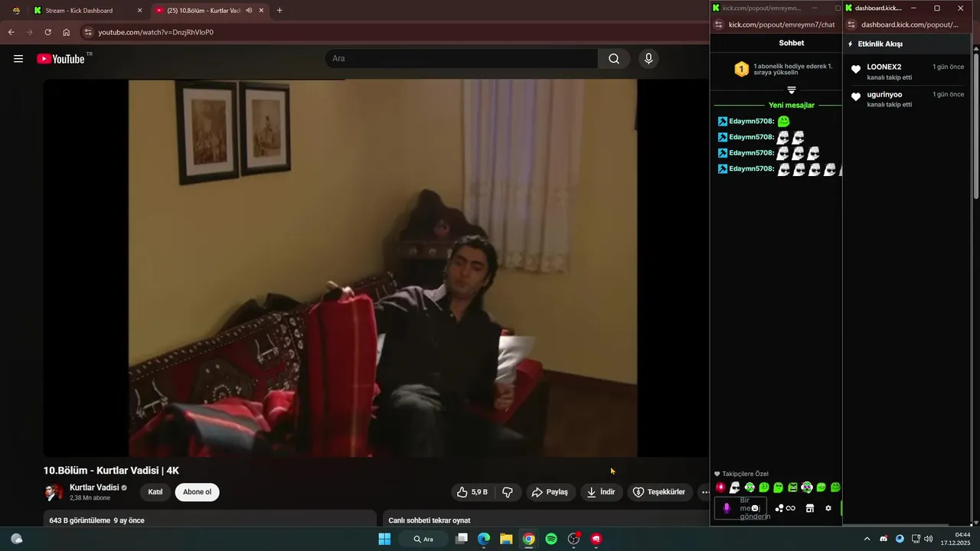Open File Explorer from the taskbar

[506, 539]
